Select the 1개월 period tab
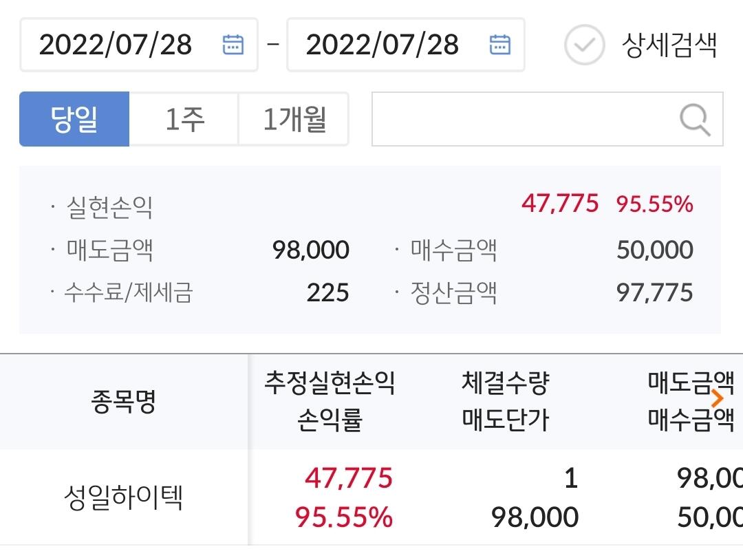Screen dimensions: 743x560 point(294,119)
